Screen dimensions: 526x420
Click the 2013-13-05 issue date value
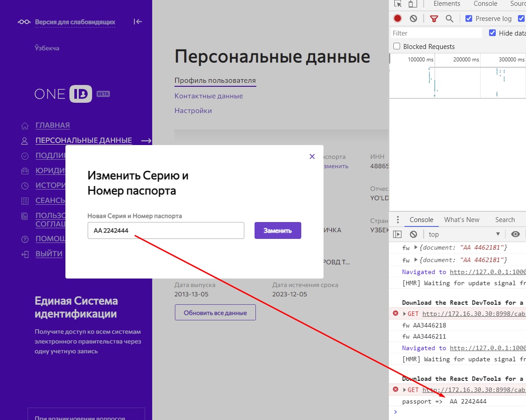point(191,294)
